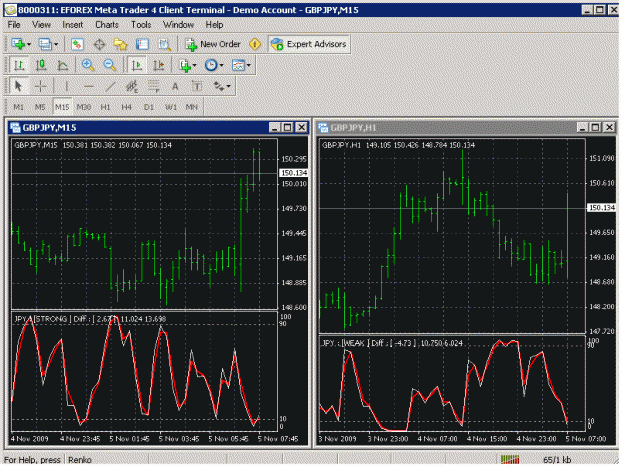Viewport: 625px width, 470px height.
Task: Launch MetaEditor via yellow diamond icon
Action: 255,44
